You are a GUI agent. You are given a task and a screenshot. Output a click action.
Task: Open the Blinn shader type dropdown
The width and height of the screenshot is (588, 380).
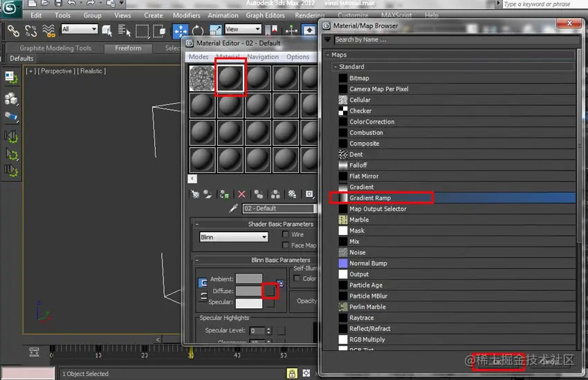pyautogui.click(x=234, y=237)
